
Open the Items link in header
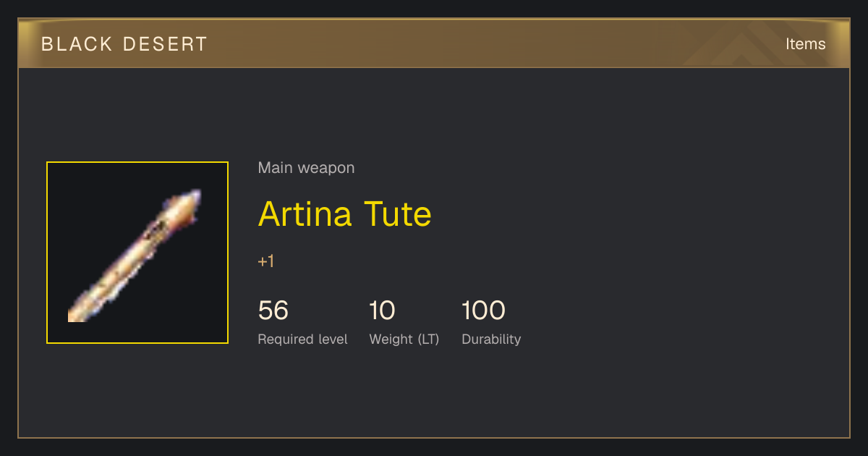(805, 43)
